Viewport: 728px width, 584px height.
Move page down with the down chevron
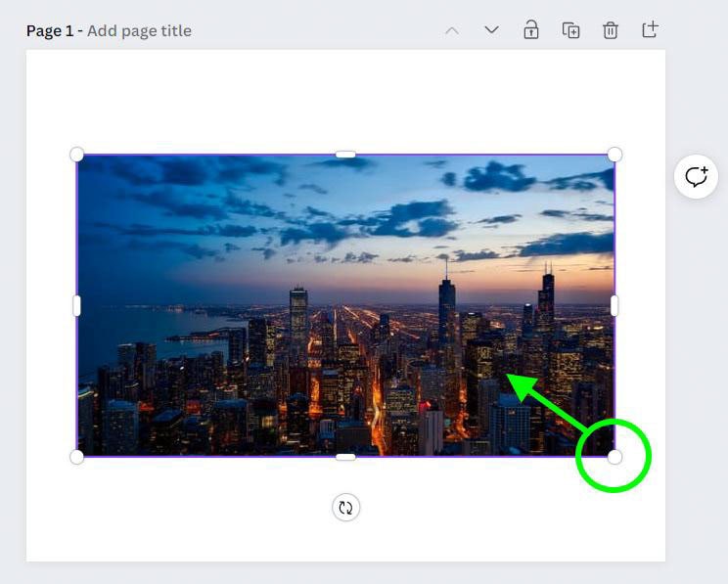(491, 30)
